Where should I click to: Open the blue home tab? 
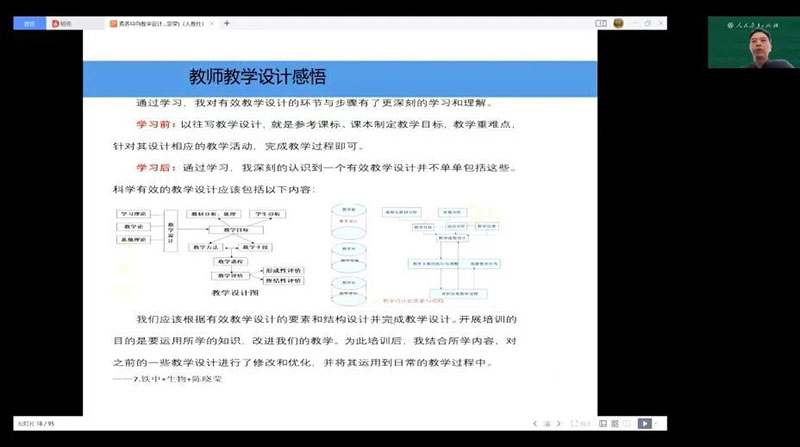[29, 23]
